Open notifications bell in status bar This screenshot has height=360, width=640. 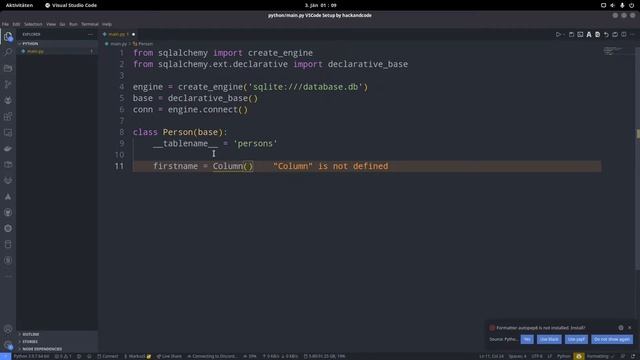click(x=633, y=356)
